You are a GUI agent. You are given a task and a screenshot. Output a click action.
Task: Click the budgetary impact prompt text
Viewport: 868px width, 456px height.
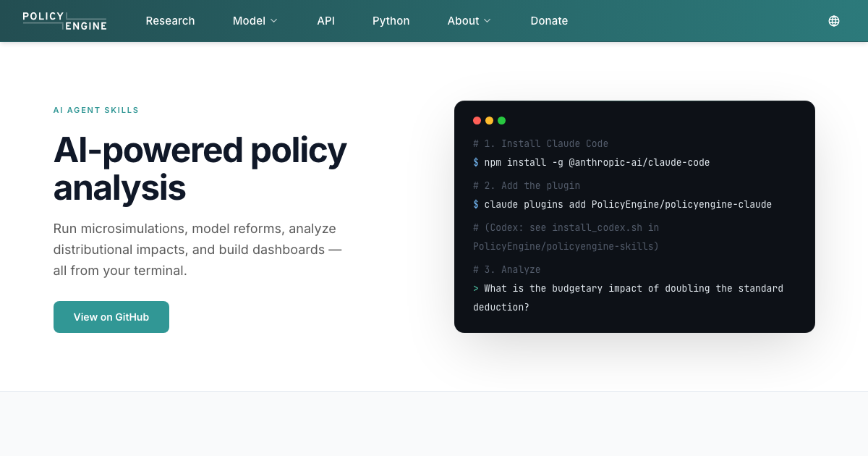(628, 297)
